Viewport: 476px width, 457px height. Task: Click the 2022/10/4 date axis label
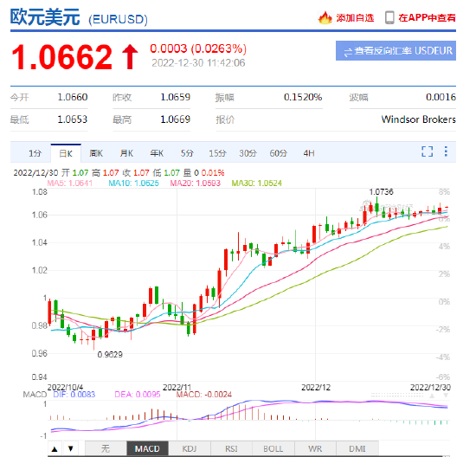(65, 388)
